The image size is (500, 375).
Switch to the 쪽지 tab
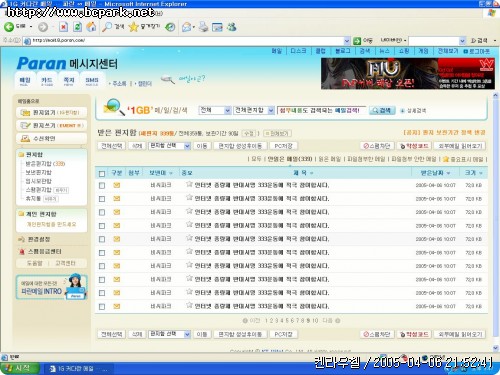pos(69,81)
